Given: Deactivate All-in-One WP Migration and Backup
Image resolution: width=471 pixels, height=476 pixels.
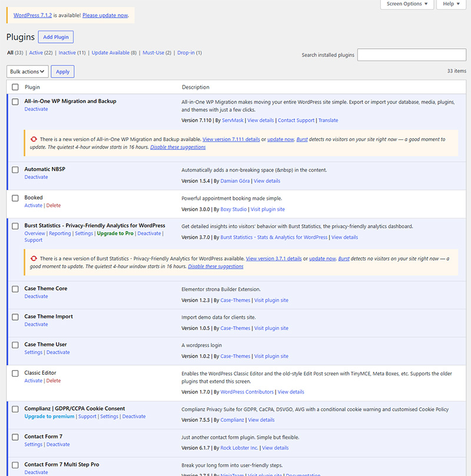Looking at the screenshot, I should 36,109.
